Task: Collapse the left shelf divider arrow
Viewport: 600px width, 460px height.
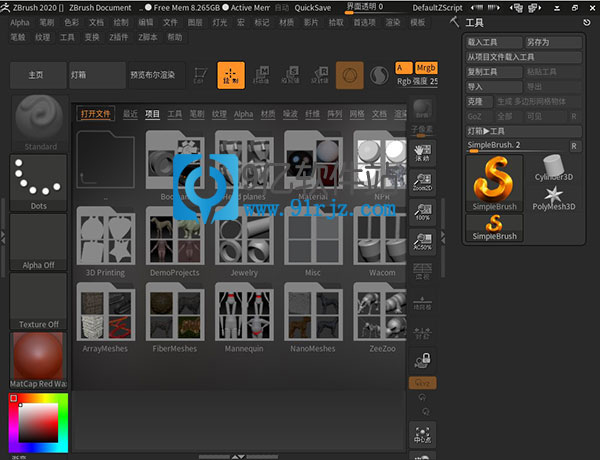Action: click(3, 237)
